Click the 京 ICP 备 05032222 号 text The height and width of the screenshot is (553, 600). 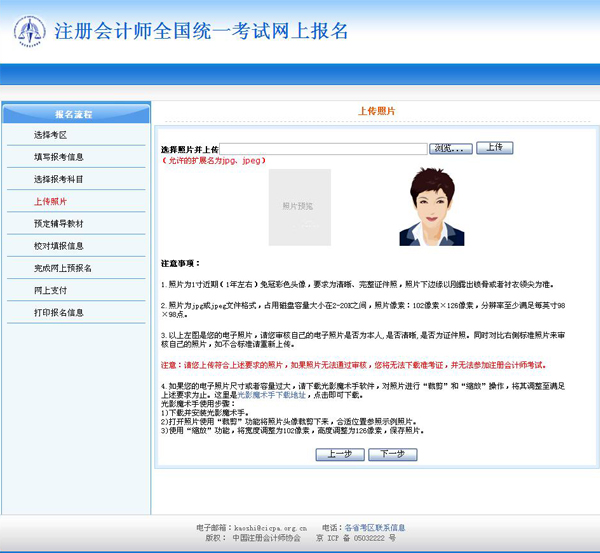click(x=356, y=538)
